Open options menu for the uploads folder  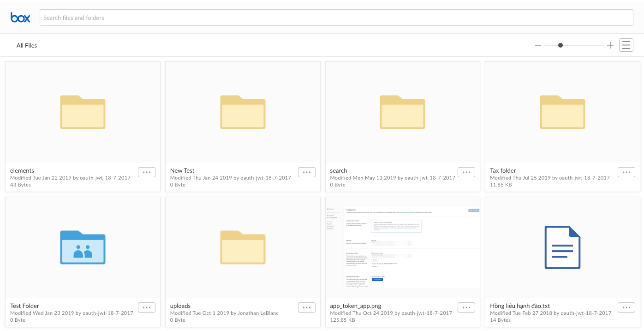pyautogui.click(x=306, y=307)
